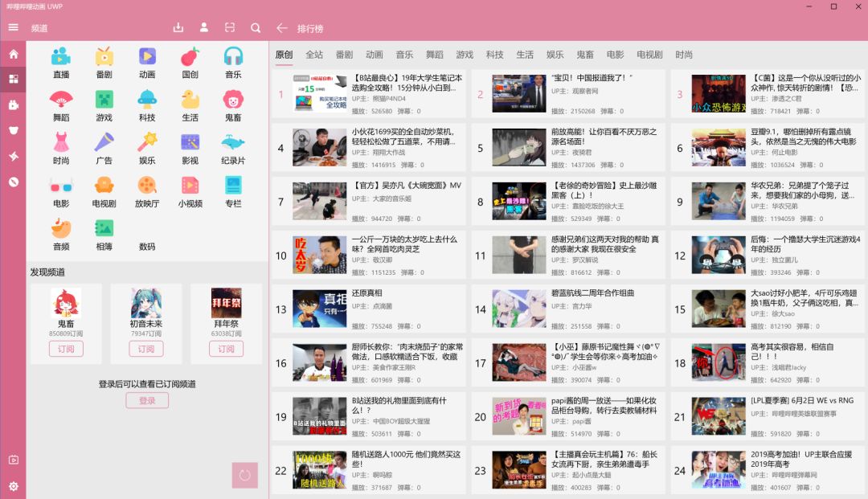The height and width of the screenshot is (499, 868).
Task: Open rank 2 video 宝贝！中国报道我了
Action: [x=568, y=94]
